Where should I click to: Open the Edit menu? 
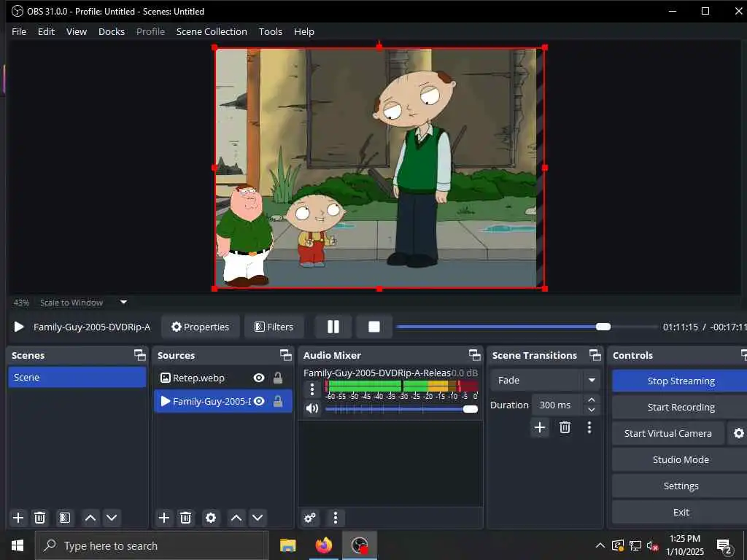(x=46, y=31)
